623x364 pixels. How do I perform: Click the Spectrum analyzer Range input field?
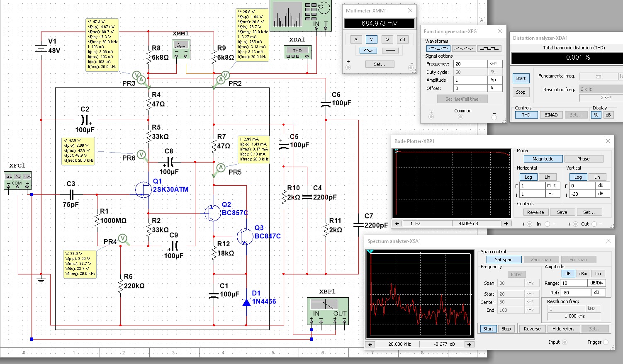point(573,283)
